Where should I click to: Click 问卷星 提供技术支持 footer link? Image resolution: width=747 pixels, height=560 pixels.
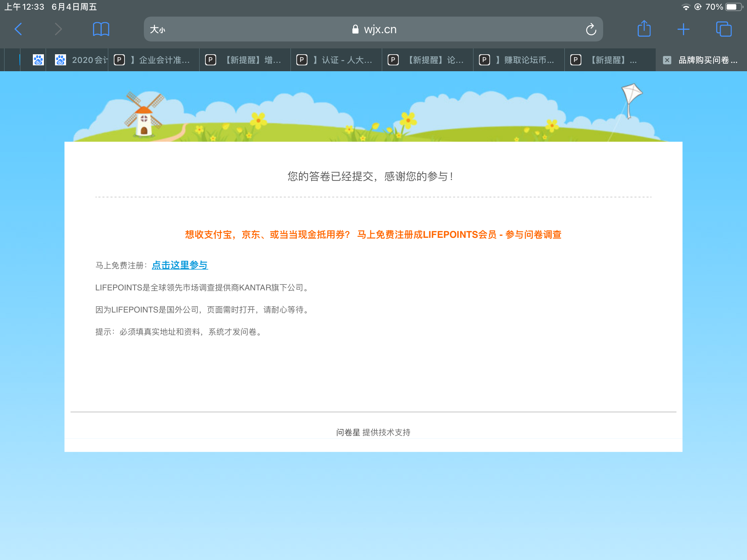click(x=373, y=432)
